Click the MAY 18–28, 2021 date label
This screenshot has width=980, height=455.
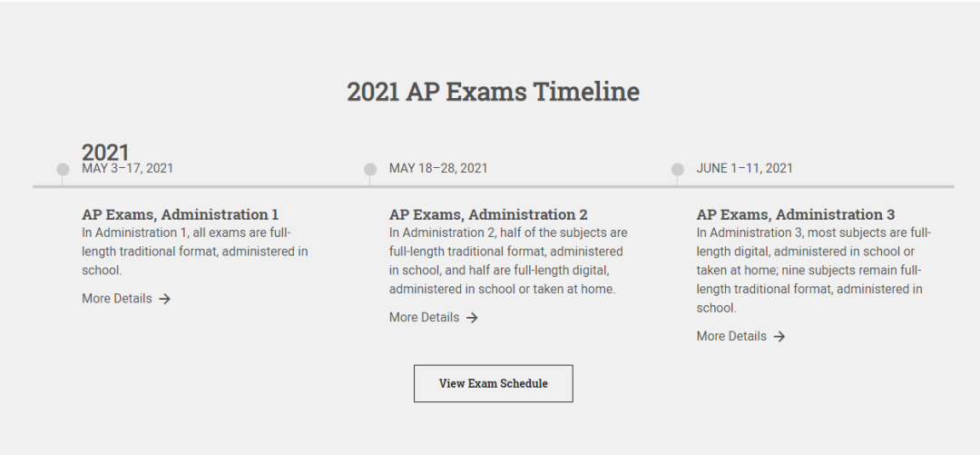point(438,168)
